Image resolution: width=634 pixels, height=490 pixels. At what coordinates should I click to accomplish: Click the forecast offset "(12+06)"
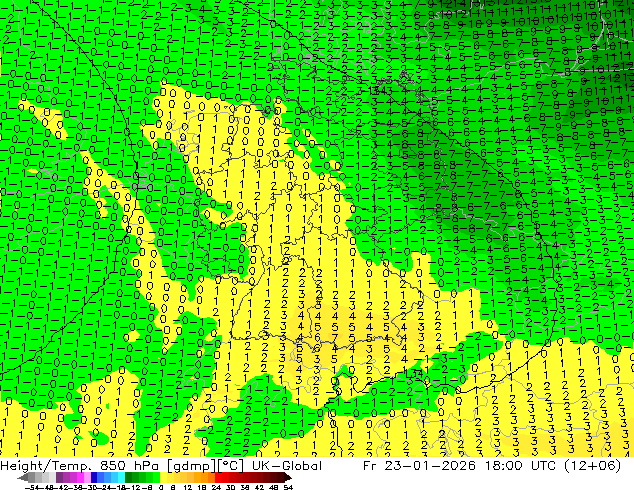tap(592, 466)
